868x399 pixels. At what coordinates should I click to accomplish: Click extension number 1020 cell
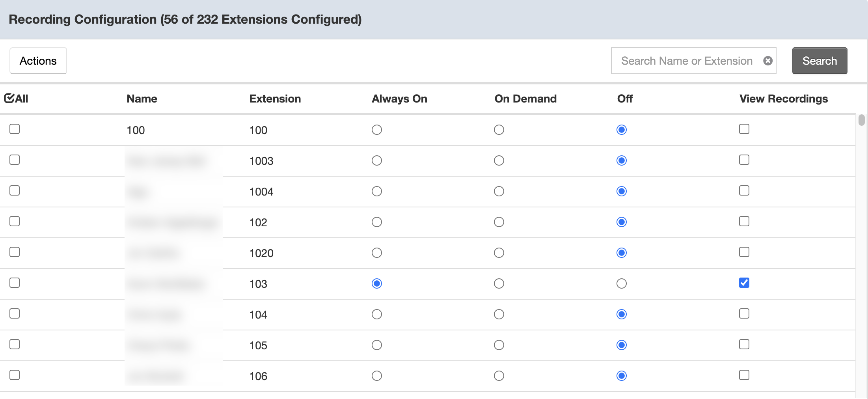pyautogui.click(x=261, y=253)
